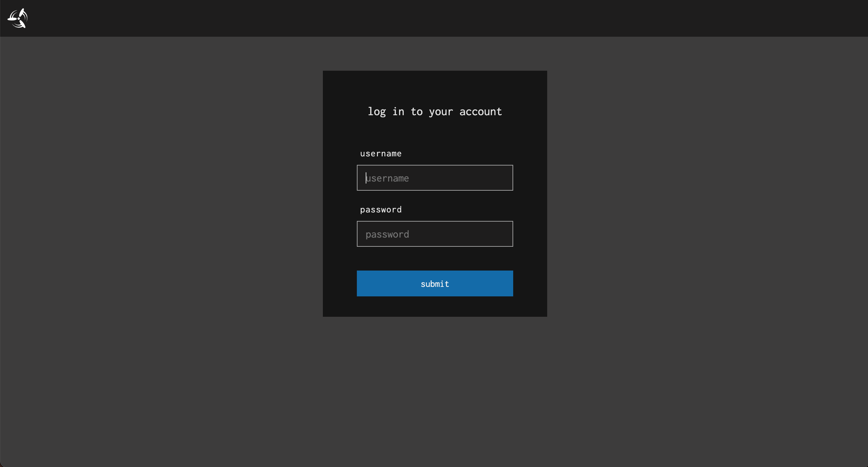868x467 pixels.
Task: Click the username label above the field
Action: 381,153
